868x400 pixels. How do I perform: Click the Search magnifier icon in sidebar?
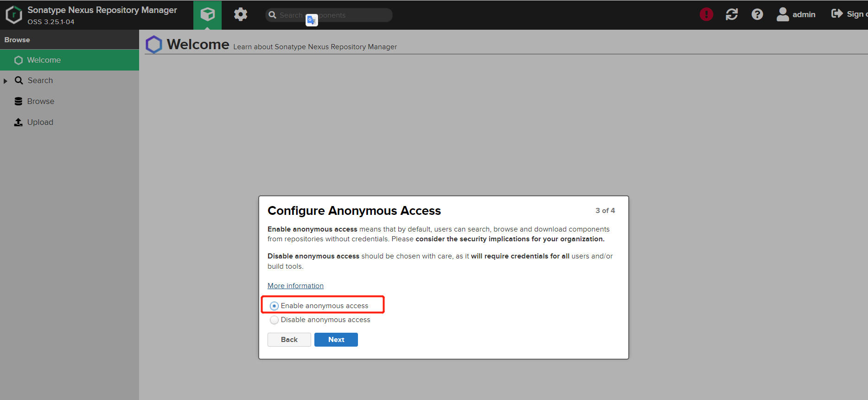point(19,80)
